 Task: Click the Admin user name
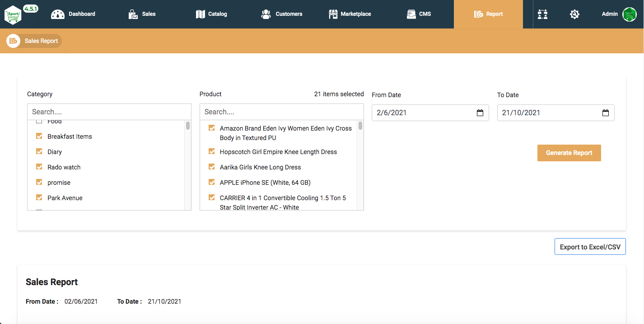(x=610, y=14)
